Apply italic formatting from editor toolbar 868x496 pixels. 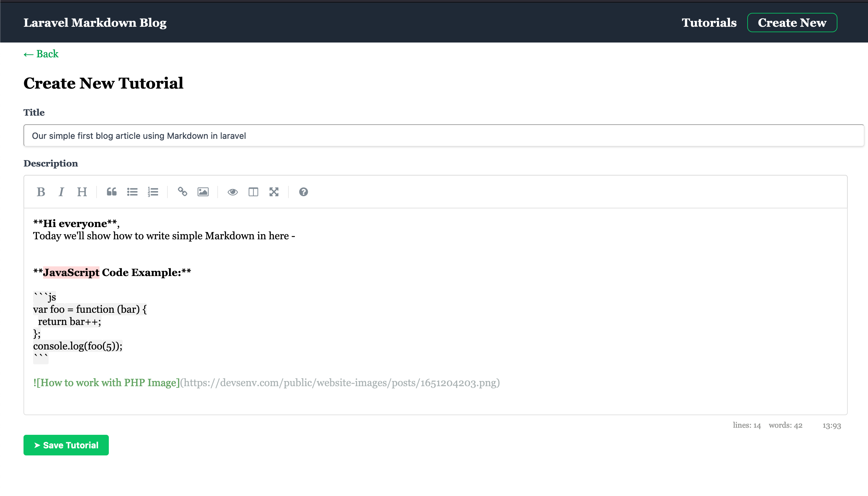point(61,192)
